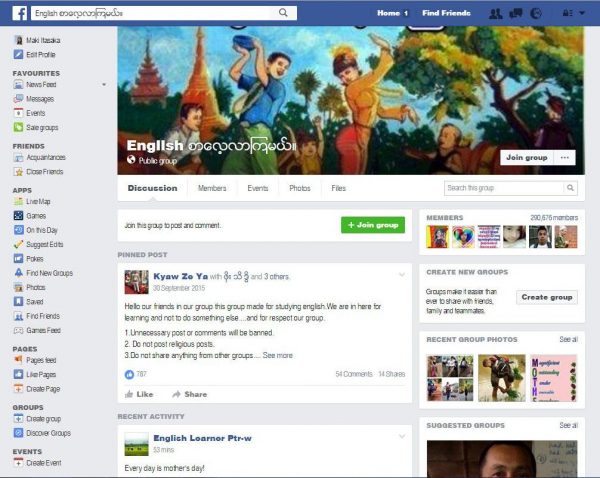
Task: View the 54 Comments on pinned post
Action: pyautogui.click(x=354, y=374)
